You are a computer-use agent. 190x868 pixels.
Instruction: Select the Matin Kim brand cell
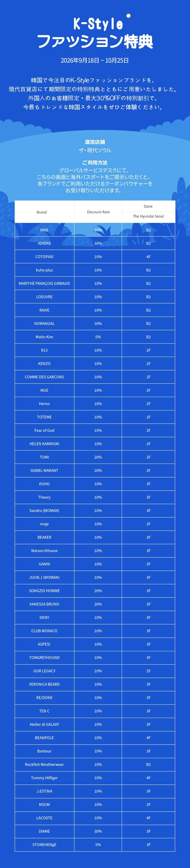click(x=44, y=337)
